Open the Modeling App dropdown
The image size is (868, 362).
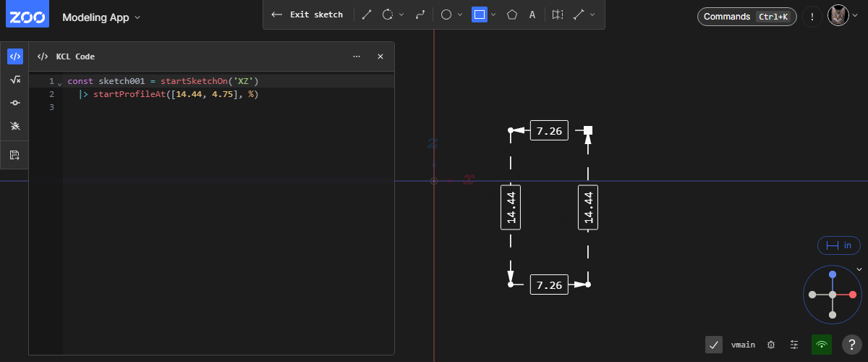pos(101,17)
